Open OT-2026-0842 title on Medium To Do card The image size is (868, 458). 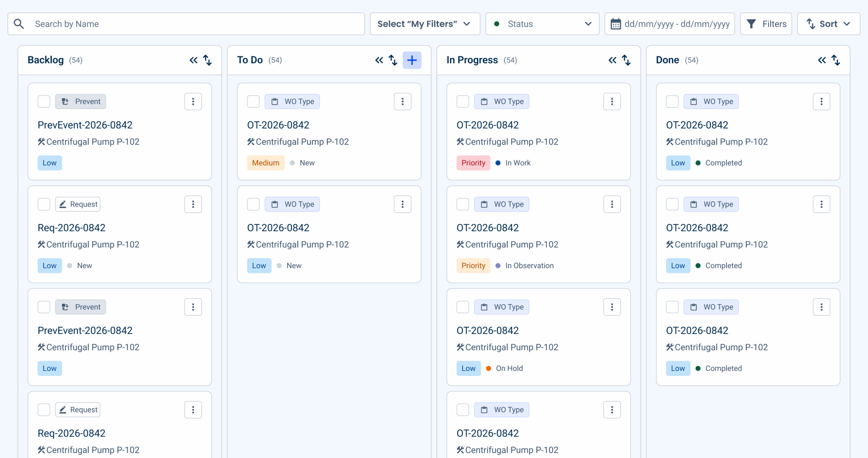(278, 125)
